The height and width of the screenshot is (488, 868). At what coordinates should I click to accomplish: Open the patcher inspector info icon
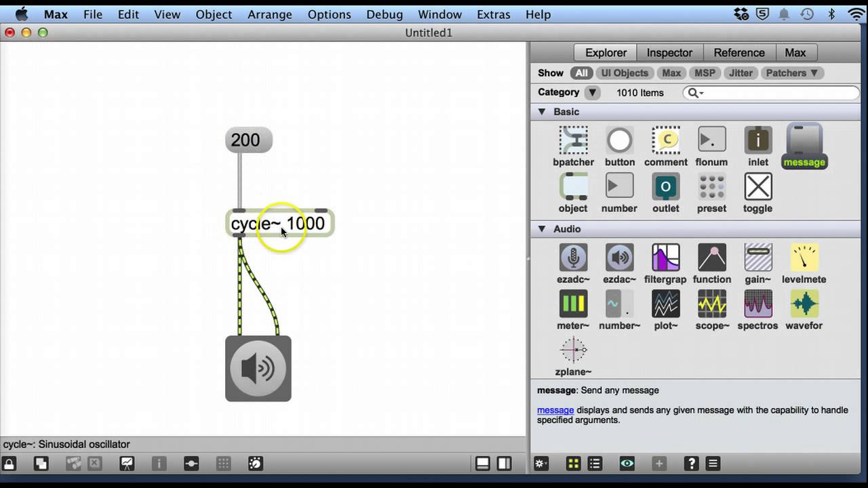(x=159, y=464)
